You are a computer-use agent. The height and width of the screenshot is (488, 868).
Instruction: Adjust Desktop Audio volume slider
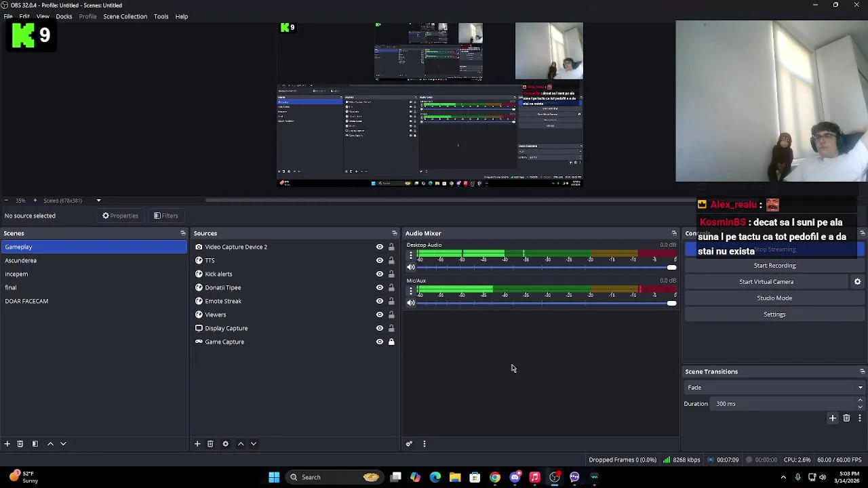pyautogui.click(x=547, y=267)
